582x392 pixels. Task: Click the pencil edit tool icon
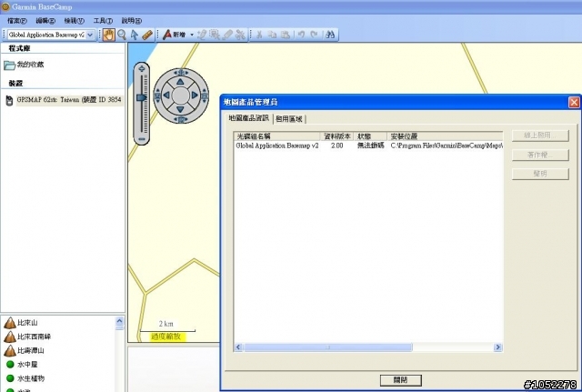(201, 35)
